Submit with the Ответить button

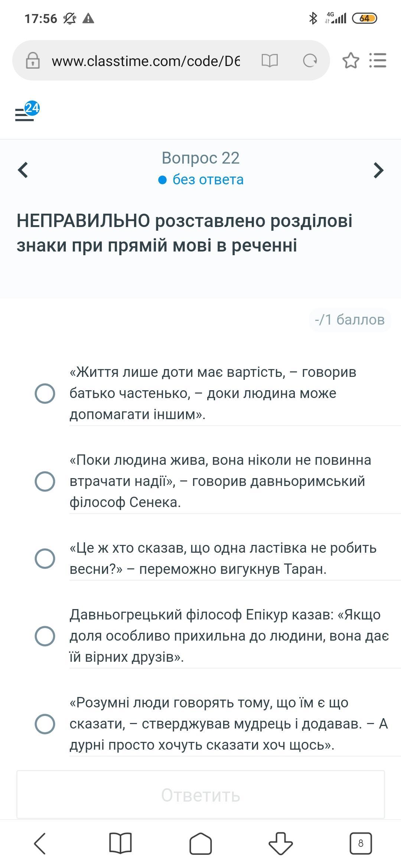tap(200, 796)
